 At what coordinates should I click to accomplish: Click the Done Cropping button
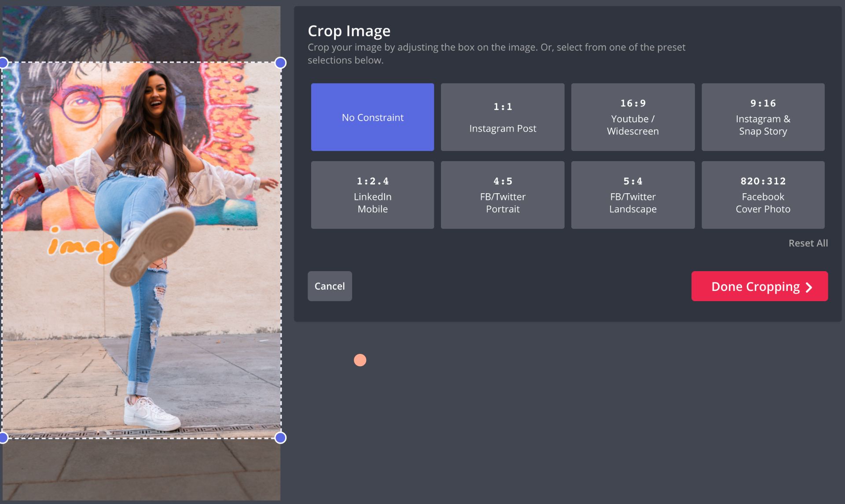tap(755, 286)
